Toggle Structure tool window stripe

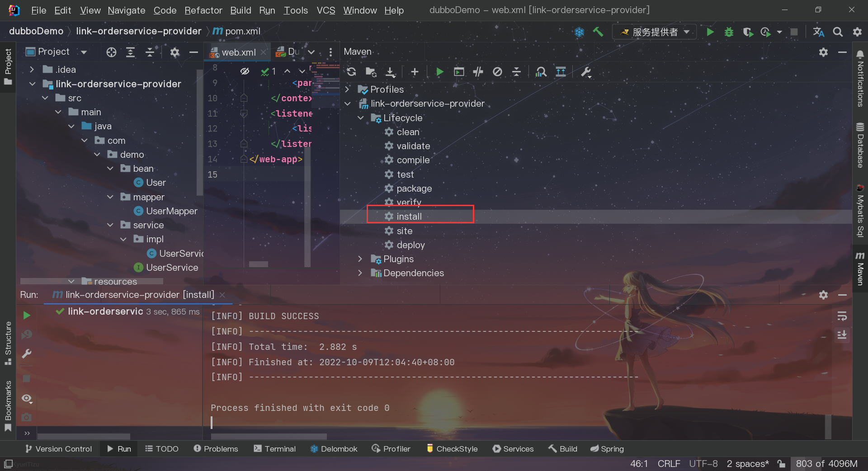[x=8, y=343]
